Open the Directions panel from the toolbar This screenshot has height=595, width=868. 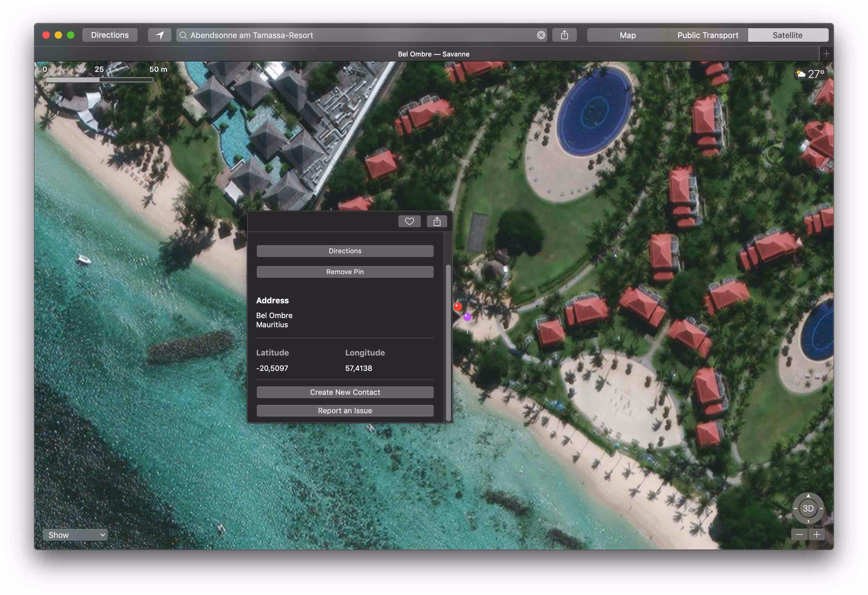[110, 35]
